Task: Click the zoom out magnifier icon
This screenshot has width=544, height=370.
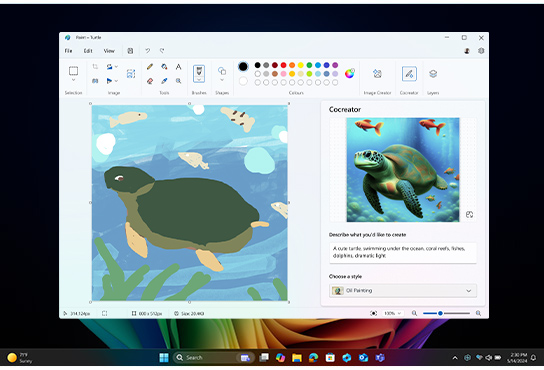Action: coord(414,313)
